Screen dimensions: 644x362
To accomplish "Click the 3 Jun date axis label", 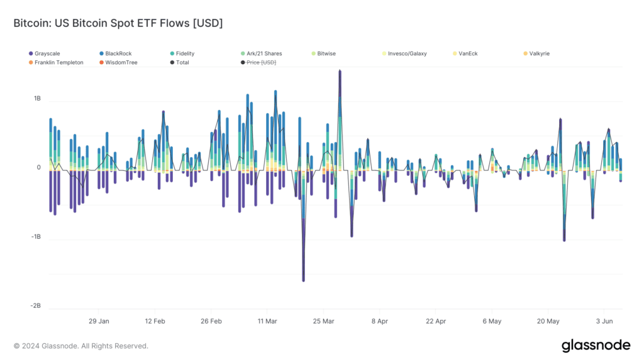I will click(604, 321).
